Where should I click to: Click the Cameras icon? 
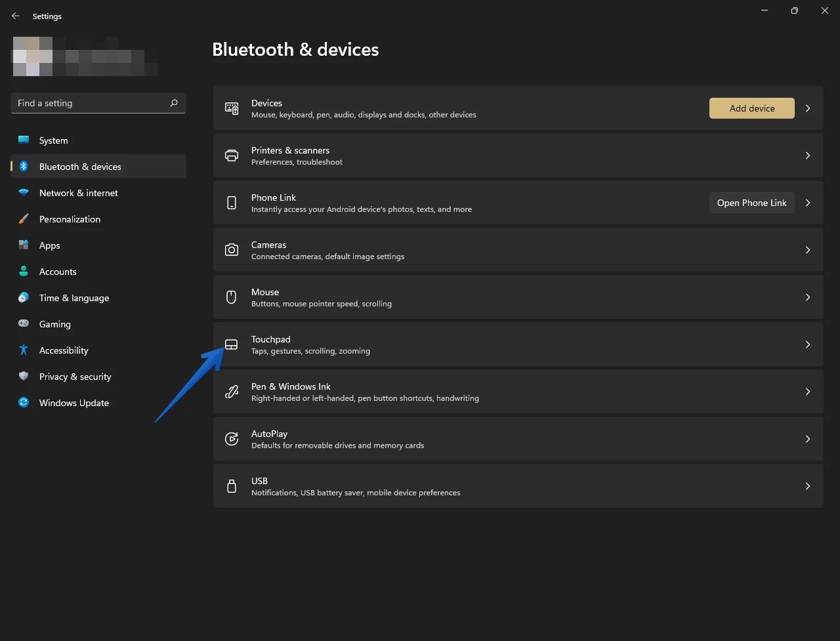(x=231, y=249)
